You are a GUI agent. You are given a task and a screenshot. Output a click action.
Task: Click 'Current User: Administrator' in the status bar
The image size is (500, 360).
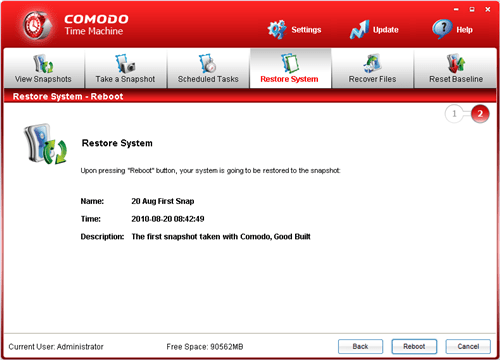coord(56,347)
